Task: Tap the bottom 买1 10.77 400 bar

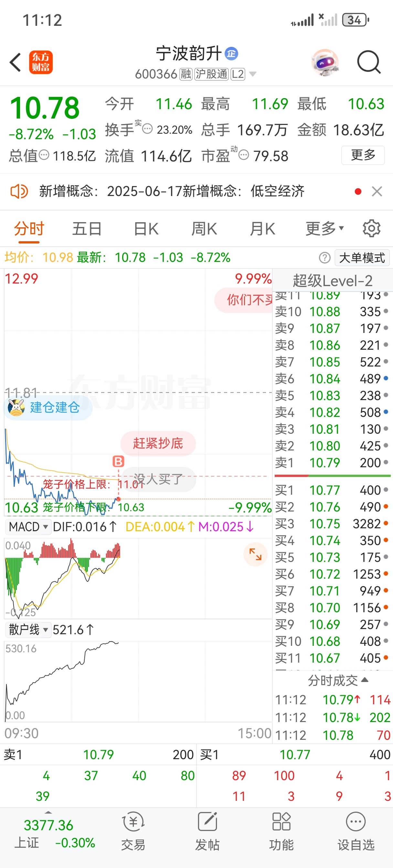Action: coord(294,755)
